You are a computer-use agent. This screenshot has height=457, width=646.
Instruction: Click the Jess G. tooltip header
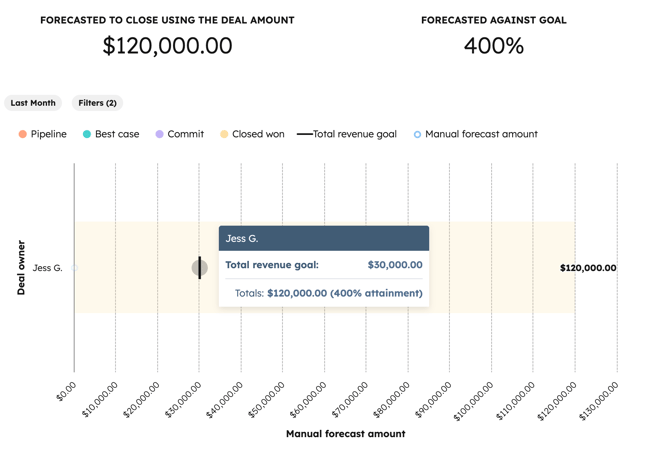[x=323, y=238]
